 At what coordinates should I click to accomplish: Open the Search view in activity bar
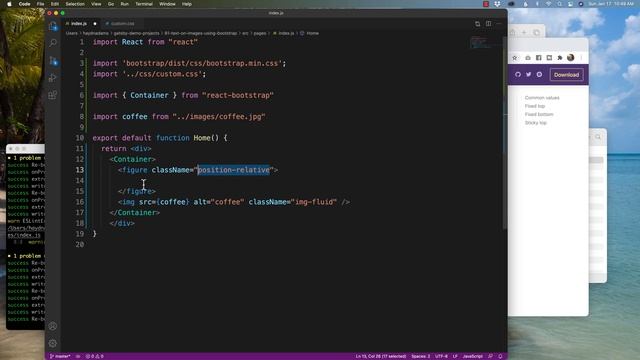pyautogui.click(x=53, y=43)
